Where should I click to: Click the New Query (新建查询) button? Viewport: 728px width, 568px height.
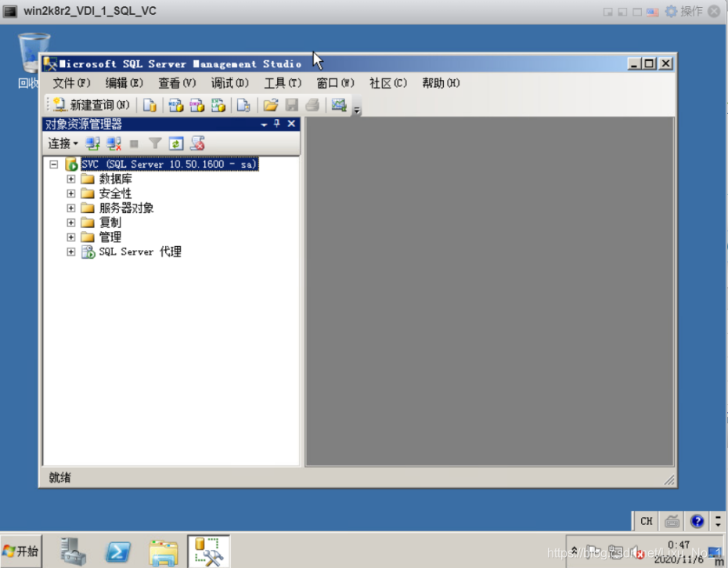pos(92,105)
